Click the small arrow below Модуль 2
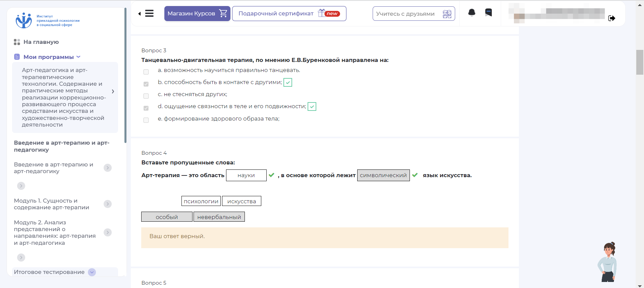The width and height of the screenshot is (644, 288). [x=21, y=258]
